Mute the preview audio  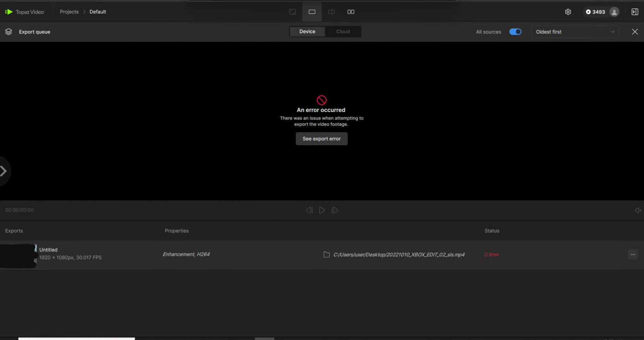638,210
